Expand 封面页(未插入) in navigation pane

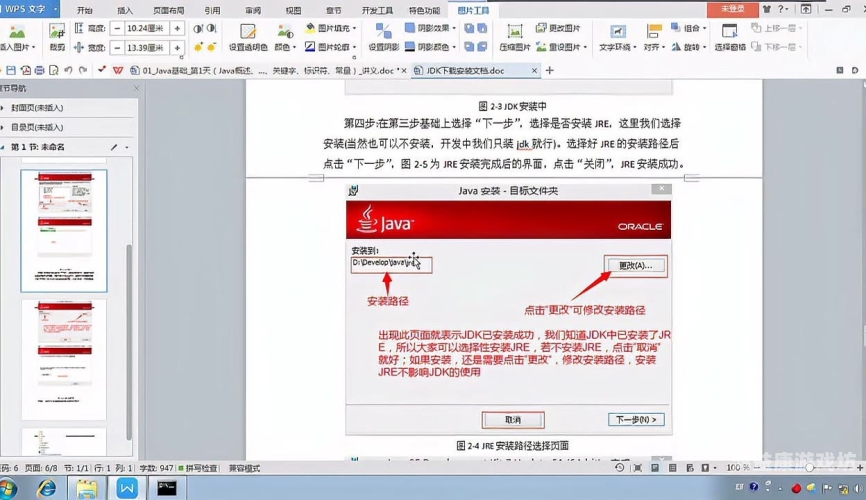pyautogui.click(x=3, y=108)
